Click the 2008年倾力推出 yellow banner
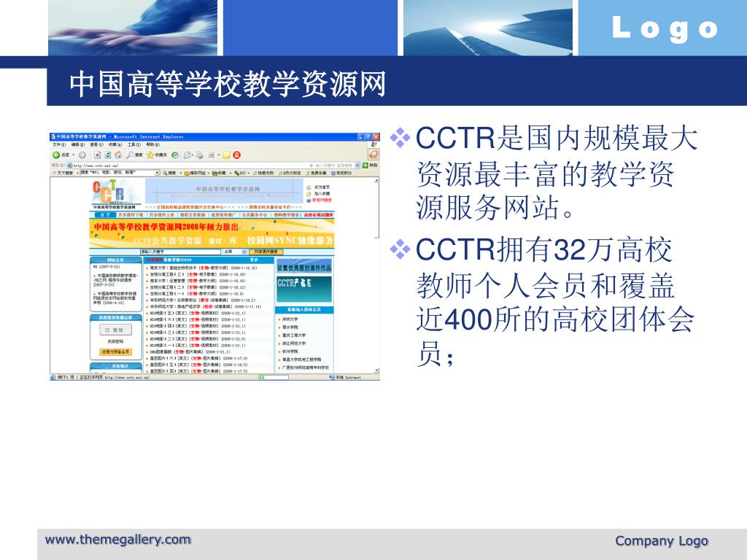Image resolution: width=747 pixels, height=560 pixels. 212,233
